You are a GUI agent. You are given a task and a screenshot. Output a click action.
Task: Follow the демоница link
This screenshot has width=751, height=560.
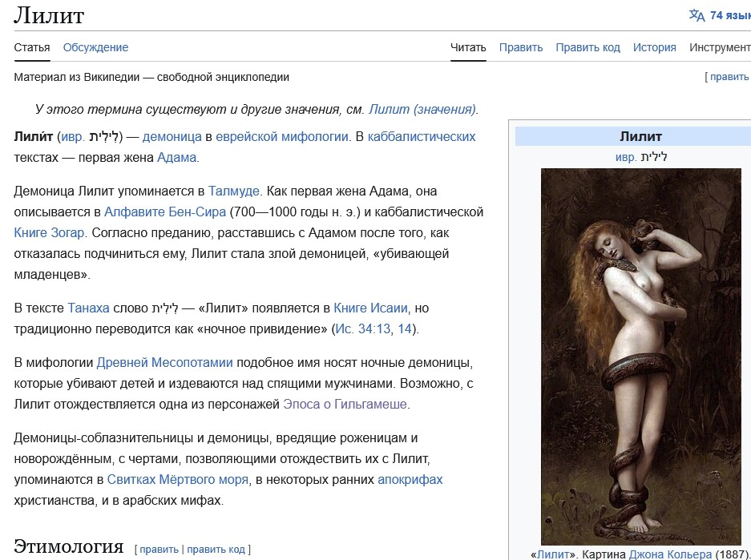172,136
